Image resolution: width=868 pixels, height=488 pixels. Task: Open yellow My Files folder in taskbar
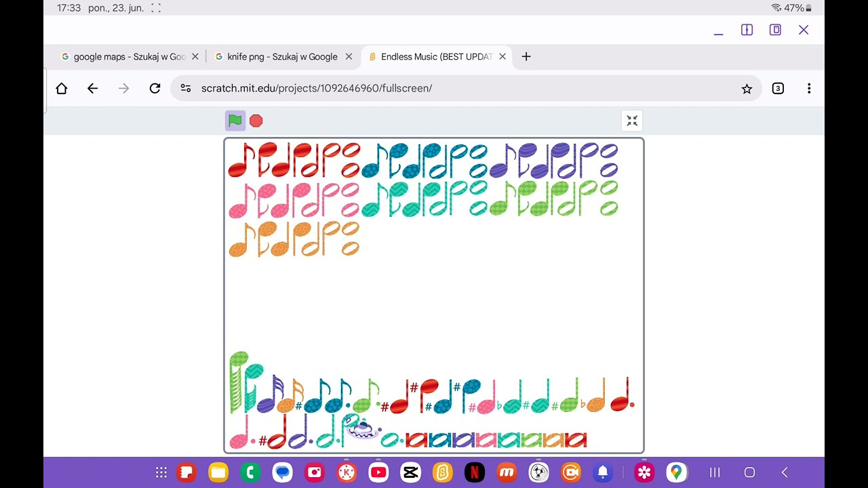point(218,472)
